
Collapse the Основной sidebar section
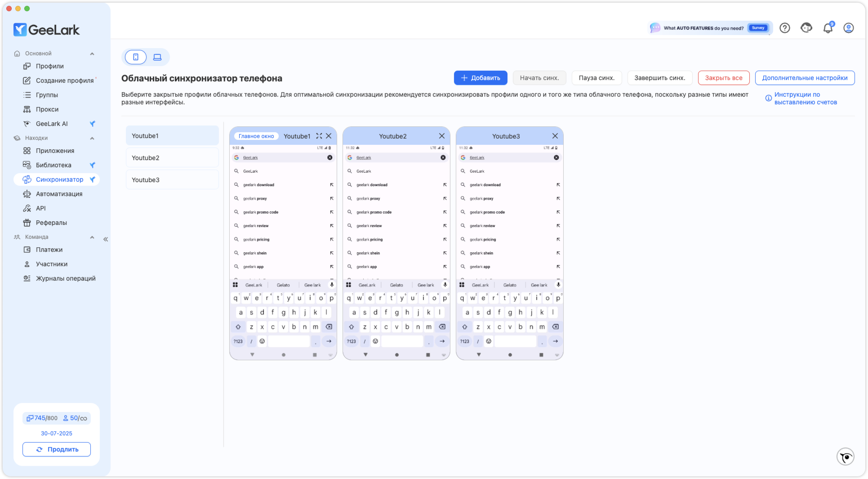[92, 54]
